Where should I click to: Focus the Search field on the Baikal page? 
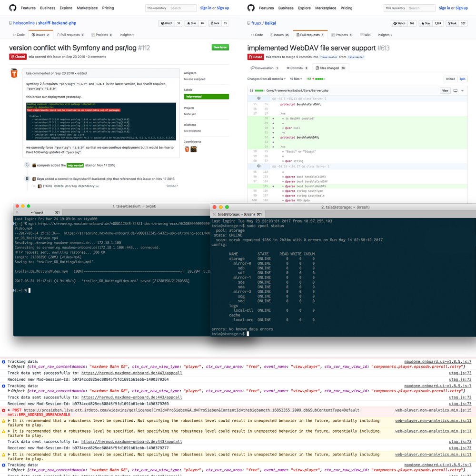[x=421, y=8]
